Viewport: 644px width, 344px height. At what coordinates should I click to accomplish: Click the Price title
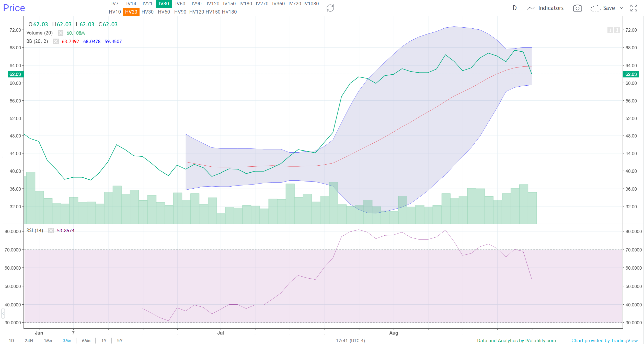(14, 8)
